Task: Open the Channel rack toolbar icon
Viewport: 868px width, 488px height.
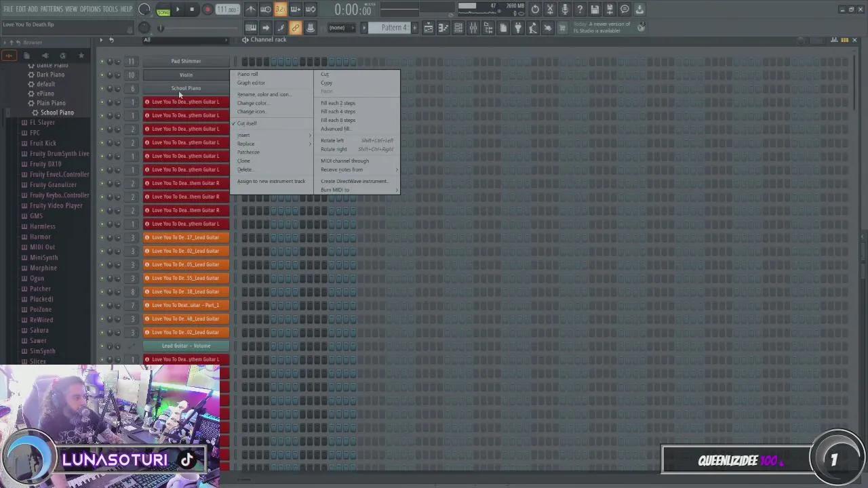Action: (x=458, y=28)
